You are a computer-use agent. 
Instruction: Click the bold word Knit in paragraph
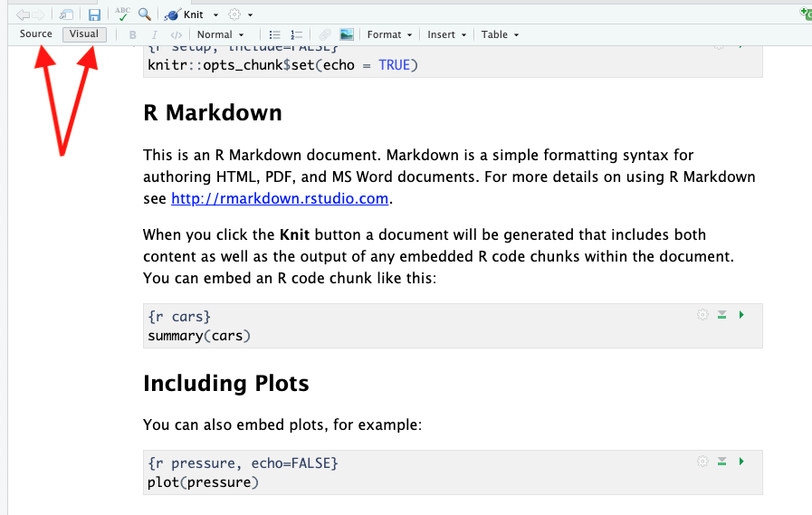pyautogui.click(x=295, y=235)
